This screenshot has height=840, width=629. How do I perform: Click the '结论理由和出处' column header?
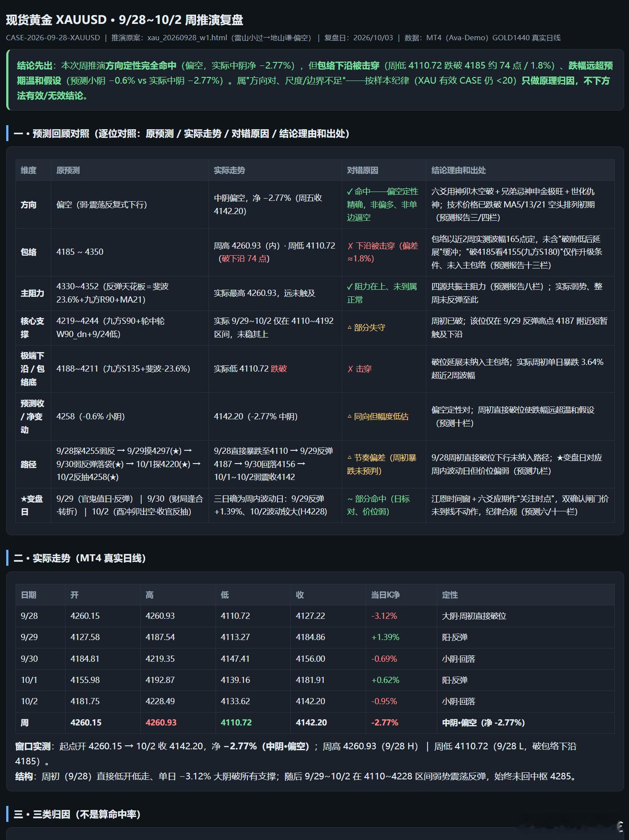pos(459,170)
